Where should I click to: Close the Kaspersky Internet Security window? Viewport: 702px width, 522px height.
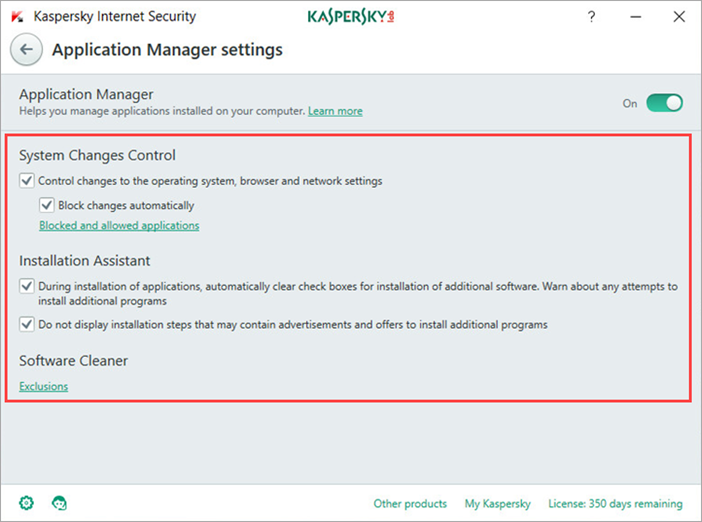(x=679, y=17)
